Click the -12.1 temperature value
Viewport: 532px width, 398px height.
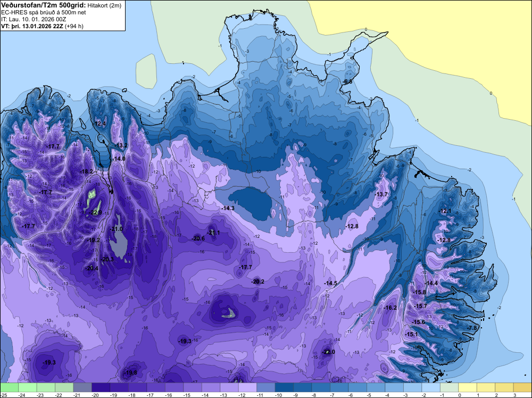(445, 211)
